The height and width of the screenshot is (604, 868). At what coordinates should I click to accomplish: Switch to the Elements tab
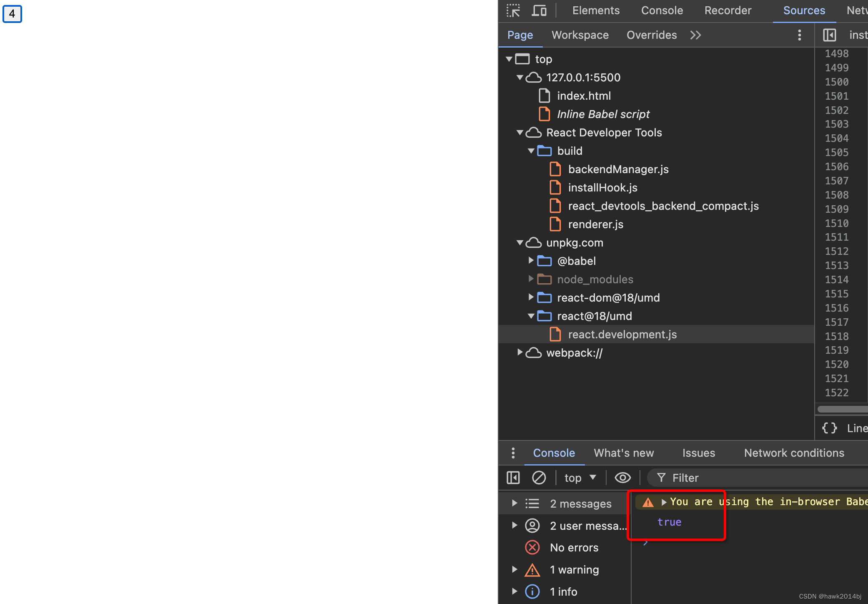click(x=596, y=10)
